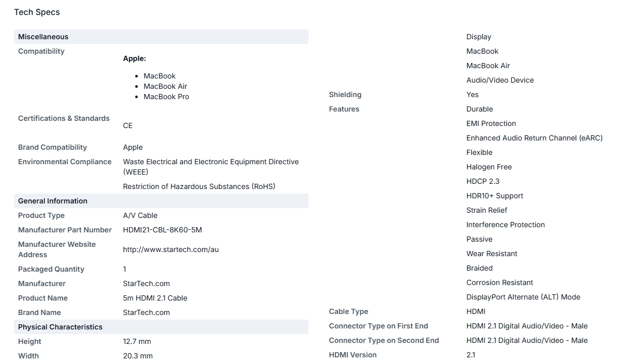The image size is (644, 362).
Task: Click the Environmental Compliance label
Action: (x=65, y=162)
